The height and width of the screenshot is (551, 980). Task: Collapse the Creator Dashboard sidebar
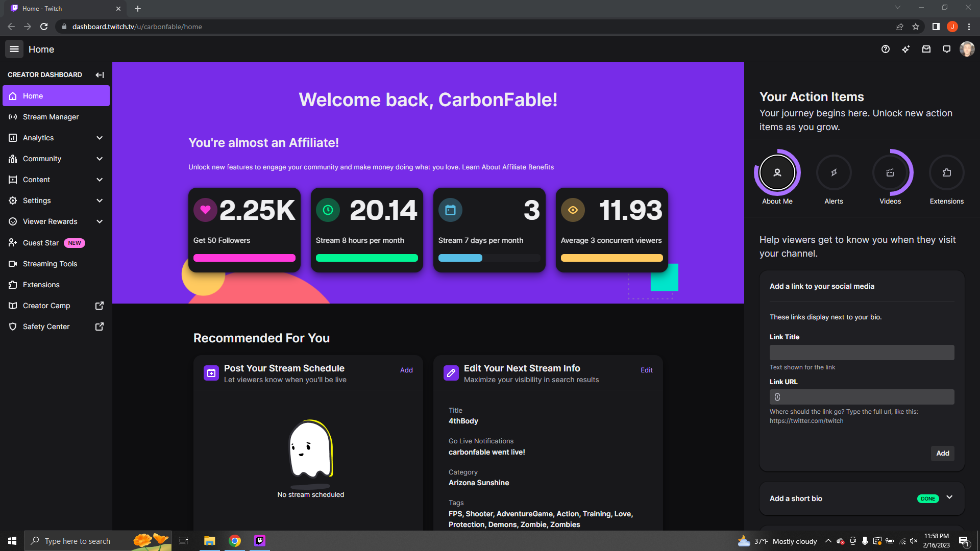point(100,75)
